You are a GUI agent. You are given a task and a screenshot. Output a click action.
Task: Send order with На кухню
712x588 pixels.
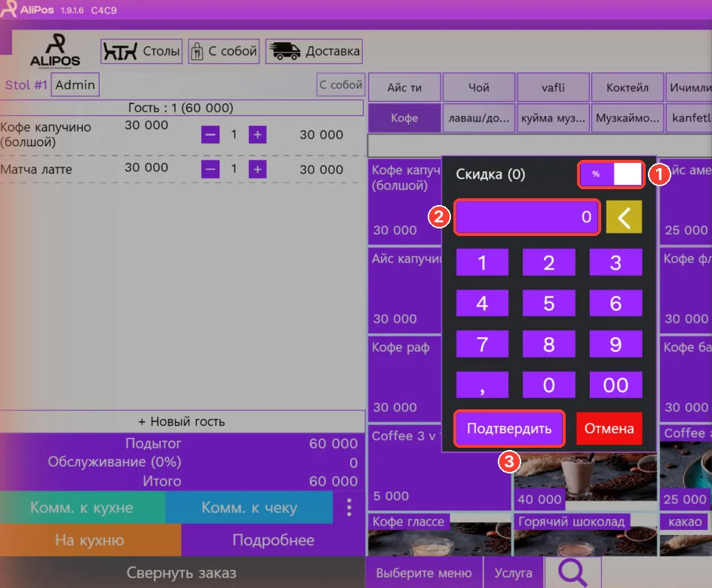pos(90,540)
